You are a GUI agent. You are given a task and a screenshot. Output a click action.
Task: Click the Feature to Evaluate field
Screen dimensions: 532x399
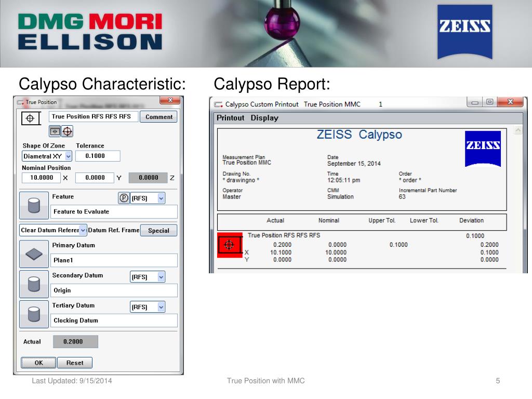[114, 212]
